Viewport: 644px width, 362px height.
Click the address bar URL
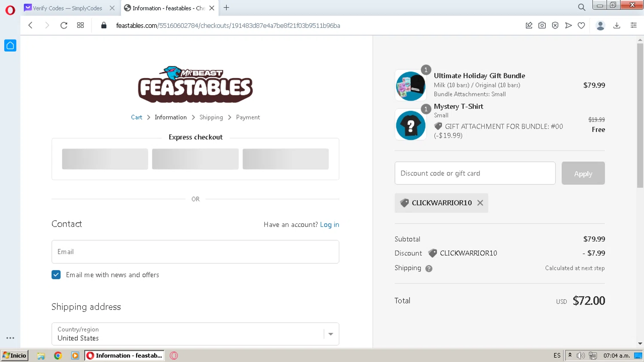228,26
